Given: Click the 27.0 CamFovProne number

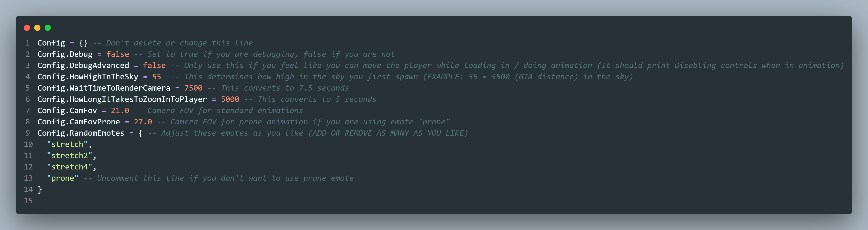Looking at the screenshot, I should pos(143,122).
